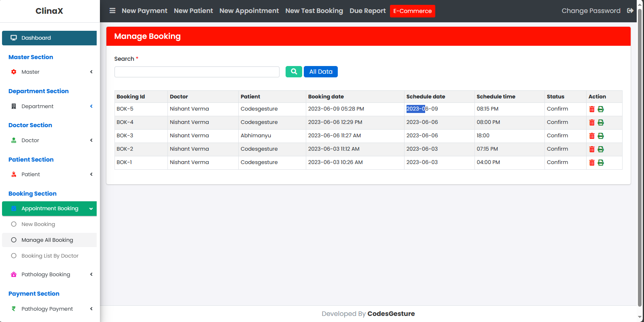Viewport: 644px width, 322px height.
Task: Expand the Doctor menu arrow
Action: (x=91, y=141)
